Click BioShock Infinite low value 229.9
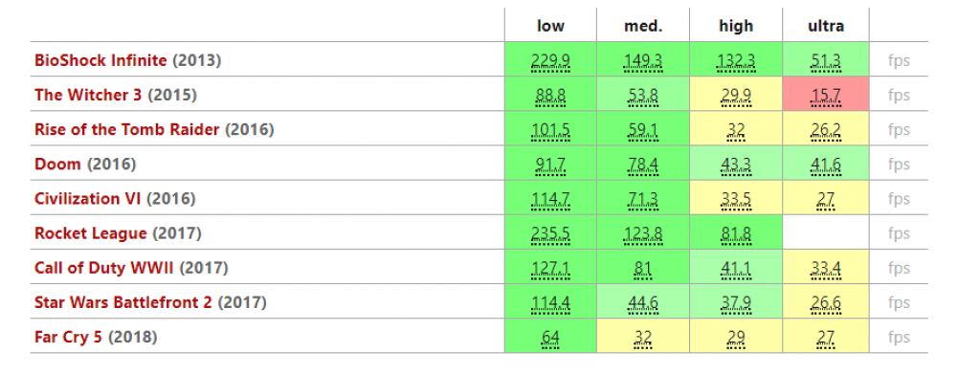 click(x=550, y=61)
